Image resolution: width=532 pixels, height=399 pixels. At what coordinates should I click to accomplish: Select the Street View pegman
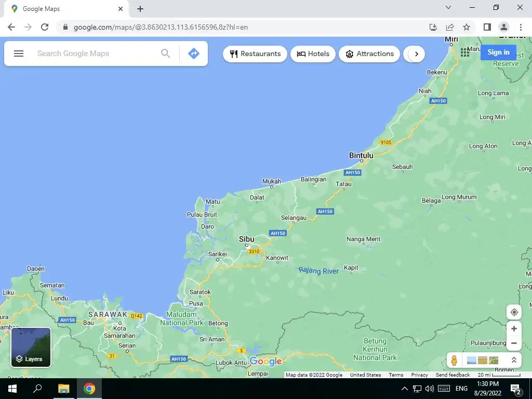pos(454,360)
